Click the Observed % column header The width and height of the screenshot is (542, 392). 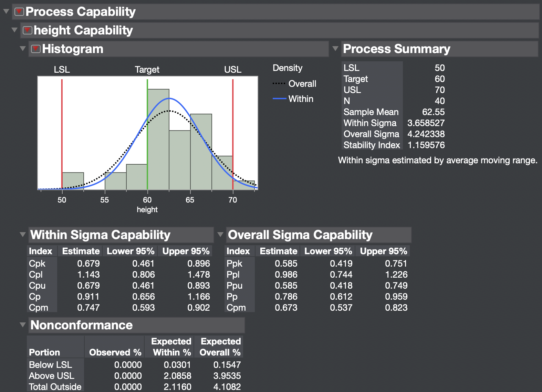(x=115, y=352)
